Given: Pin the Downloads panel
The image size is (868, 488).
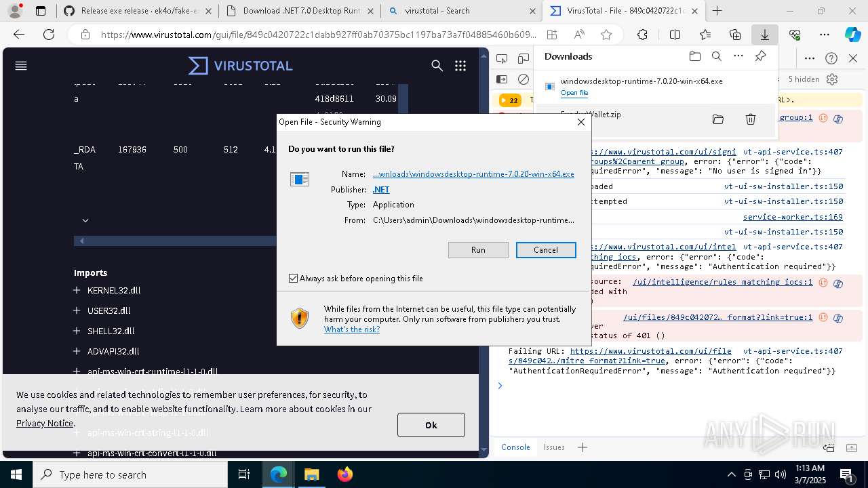Looking at the screenshot, I should point(761,56).
